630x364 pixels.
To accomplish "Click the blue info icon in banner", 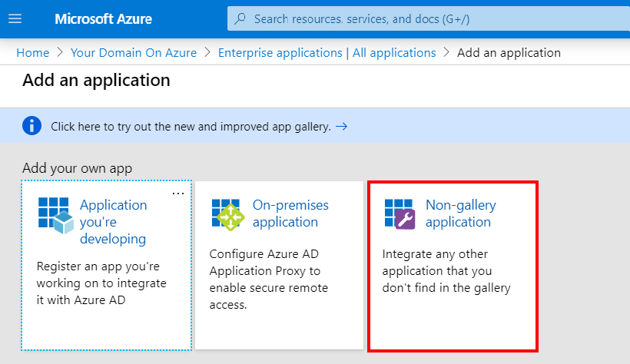I will (x=31, y=126).
